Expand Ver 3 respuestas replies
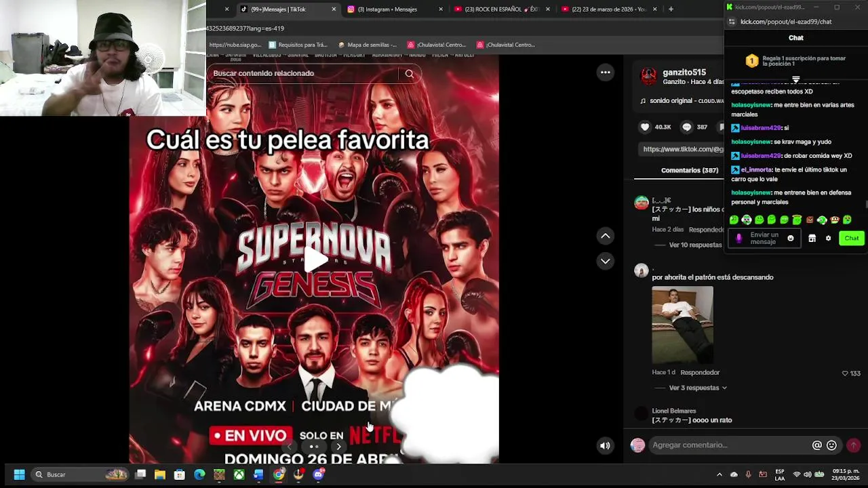The height and width of the screenshot is (488, 868). [x=698, y=388]
